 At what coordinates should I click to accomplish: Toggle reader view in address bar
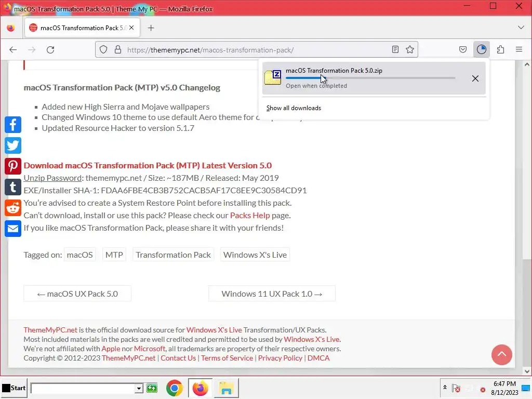coord(395,49)
